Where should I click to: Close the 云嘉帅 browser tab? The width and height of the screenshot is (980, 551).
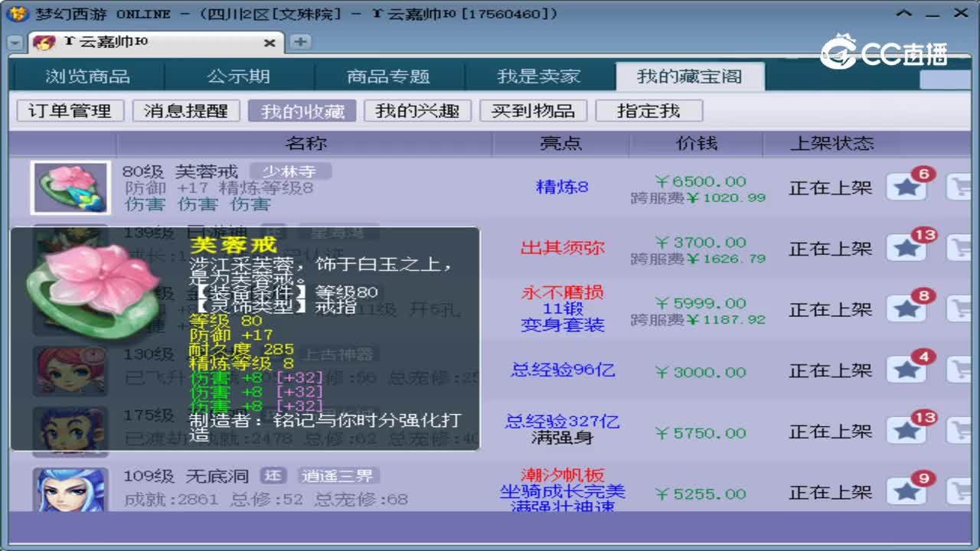click(269, 44)
